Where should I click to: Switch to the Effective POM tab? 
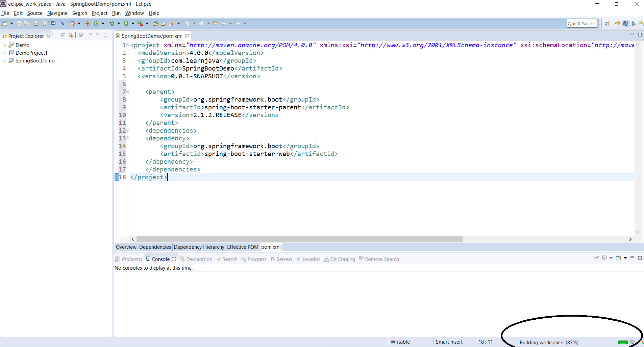[x=243, y=247]
